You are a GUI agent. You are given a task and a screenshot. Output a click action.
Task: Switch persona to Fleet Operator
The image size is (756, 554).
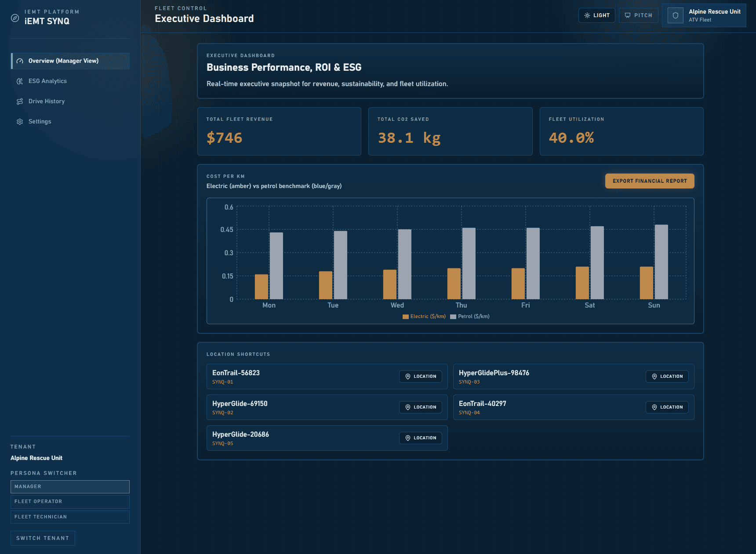coord(70,502)
